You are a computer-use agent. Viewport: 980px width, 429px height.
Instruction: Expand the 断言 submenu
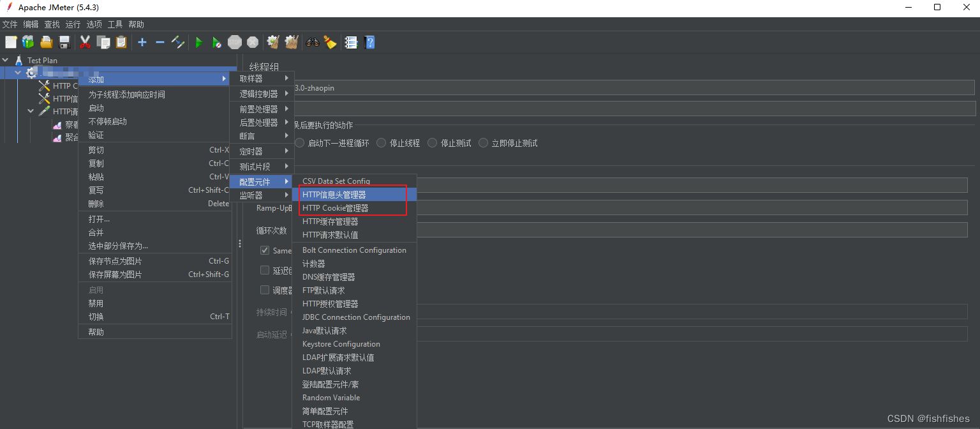(x=262, y=136)
